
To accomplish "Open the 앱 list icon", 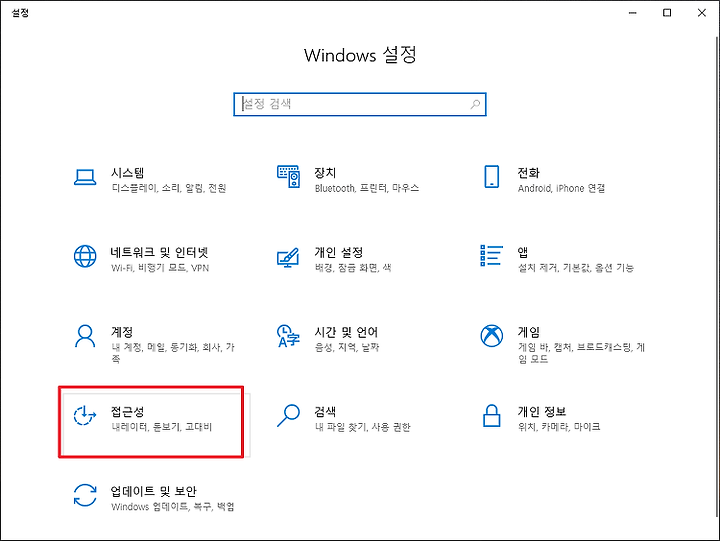I will point(491,255).
